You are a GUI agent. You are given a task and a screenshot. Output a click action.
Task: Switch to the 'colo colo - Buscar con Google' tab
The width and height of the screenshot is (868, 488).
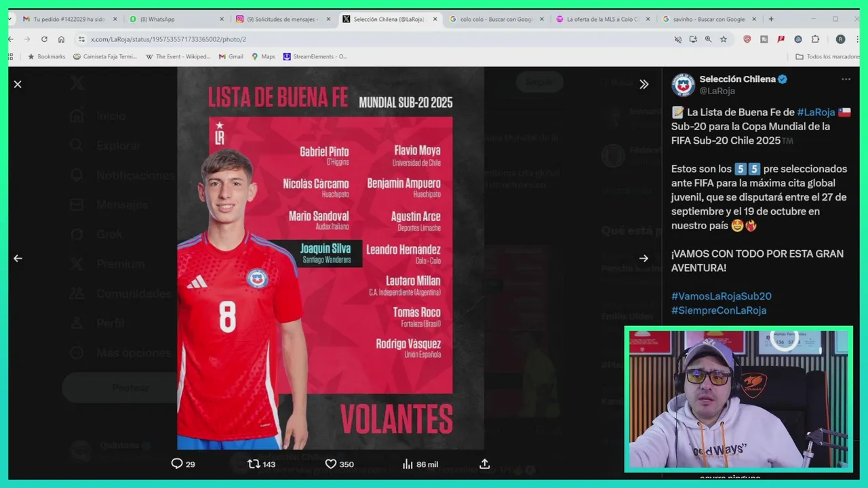496,19
